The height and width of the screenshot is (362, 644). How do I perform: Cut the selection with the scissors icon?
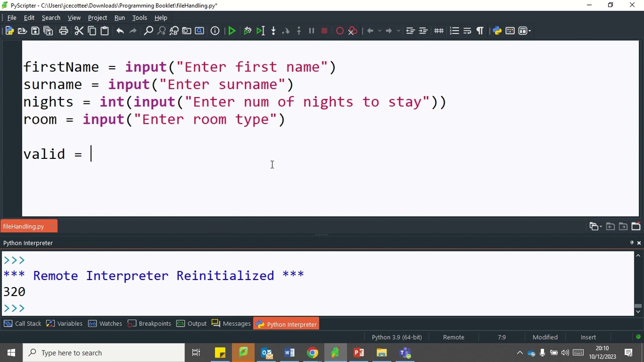79,31
